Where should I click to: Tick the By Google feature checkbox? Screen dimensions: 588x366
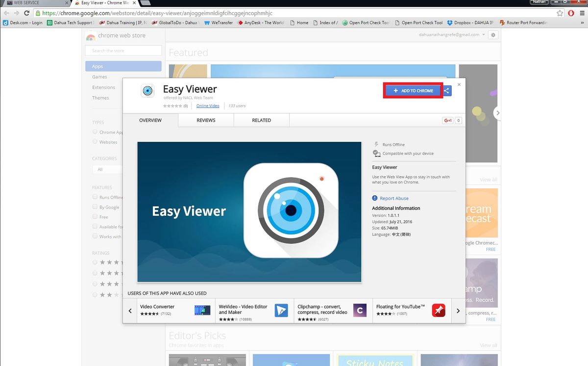pos(95,207)
